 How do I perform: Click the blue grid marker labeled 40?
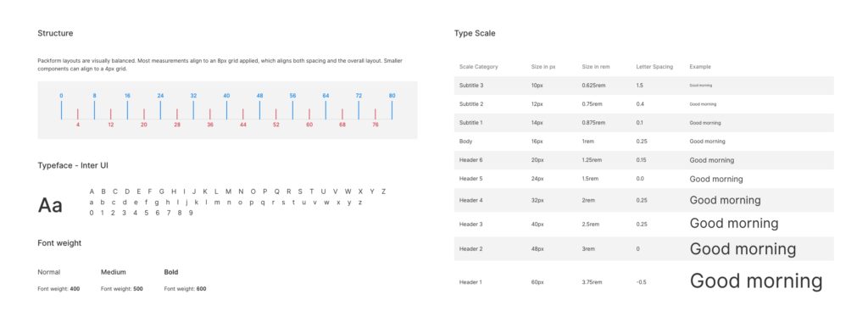point(226,96)
